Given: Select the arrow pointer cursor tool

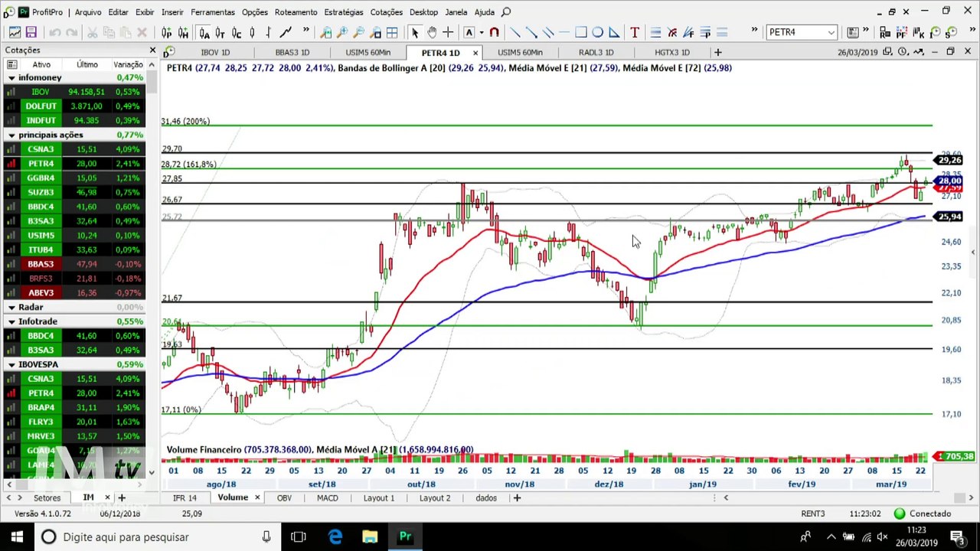Looking at the screenshot, I should pyautogui.click(x=415, y=32).
